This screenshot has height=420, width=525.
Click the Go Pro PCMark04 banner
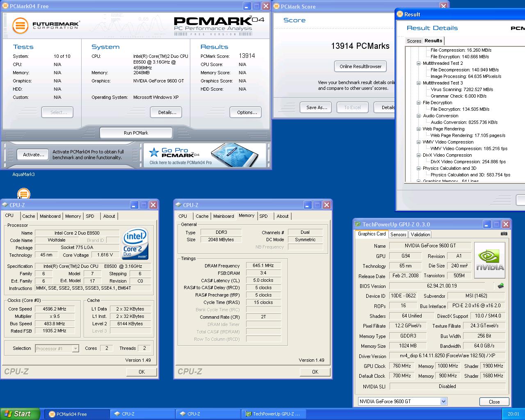click(205, 155)
